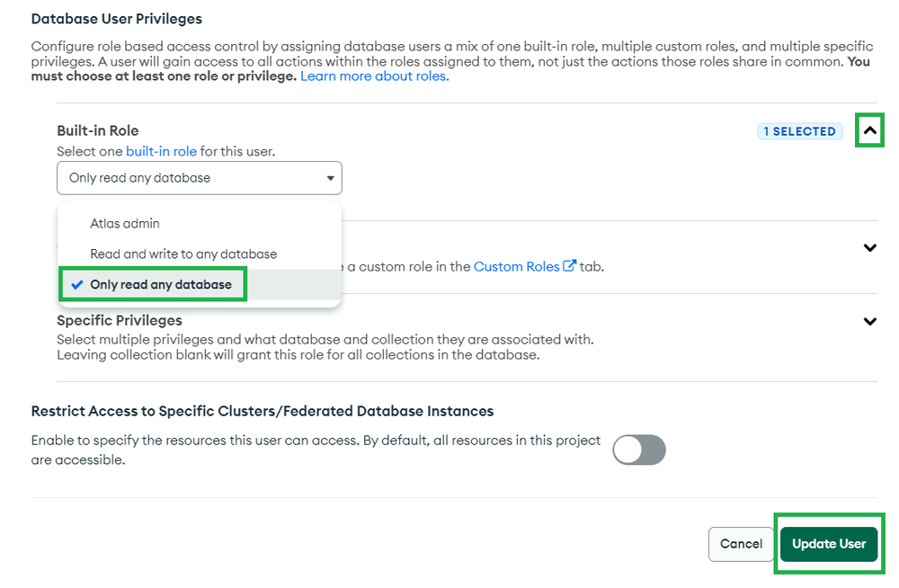
Task: Click the blue checkmark icon in role list
Action: click(x=76, y=284)
